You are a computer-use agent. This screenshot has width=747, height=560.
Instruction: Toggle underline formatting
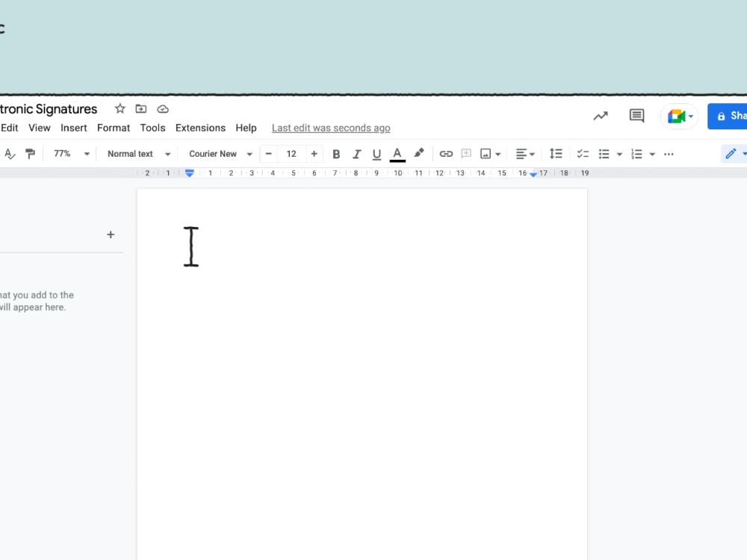click(376, 154)
